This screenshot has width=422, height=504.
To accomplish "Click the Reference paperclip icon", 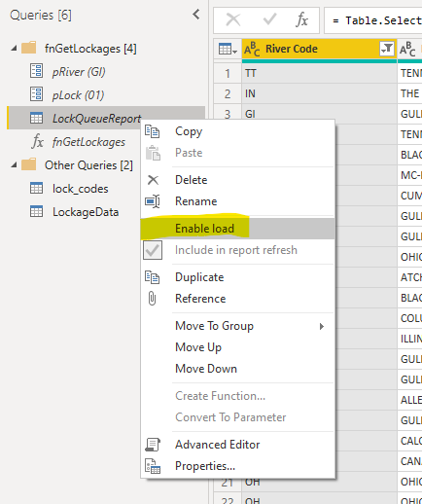I will (x=152, y=299).
